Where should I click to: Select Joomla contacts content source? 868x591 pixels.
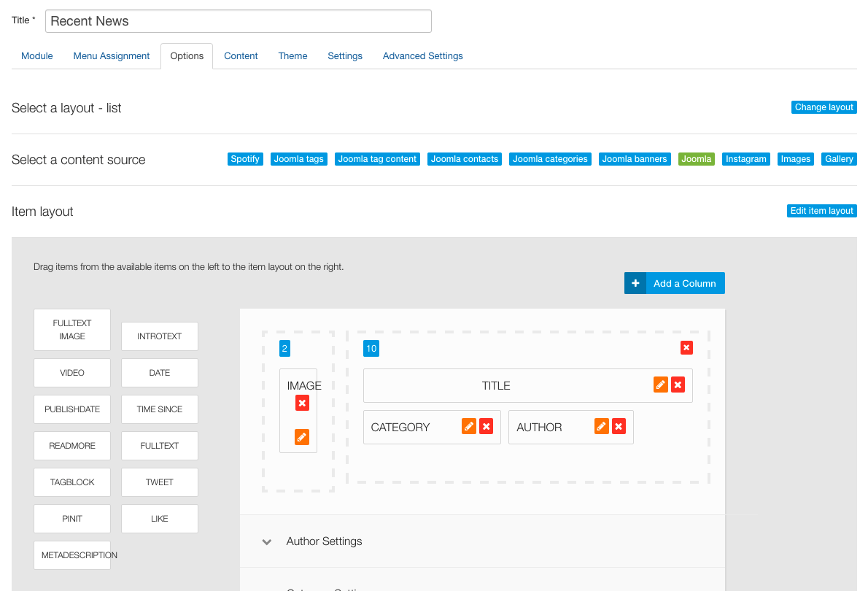[465, 159]
